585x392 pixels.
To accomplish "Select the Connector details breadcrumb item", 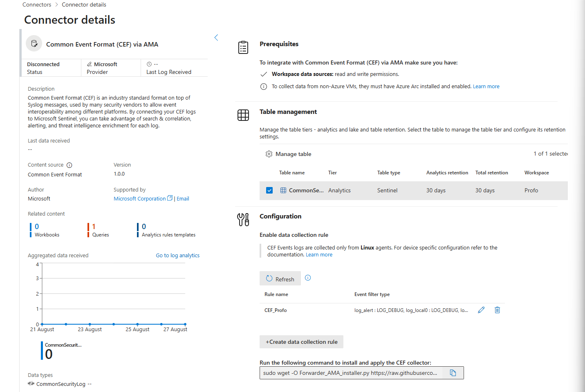I will [84, 4].
